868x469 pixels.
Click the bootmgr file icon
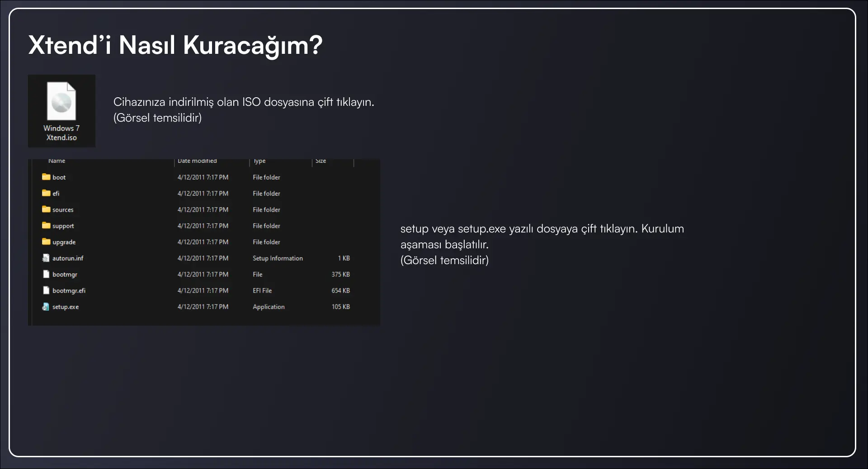46,274
